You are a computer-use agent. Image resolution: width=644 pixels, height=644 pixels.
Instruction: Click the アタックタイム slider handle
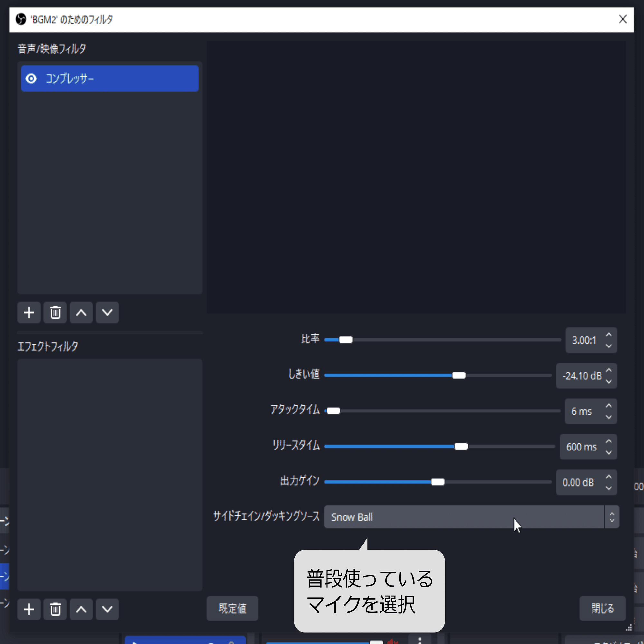[x=333, y=411]
